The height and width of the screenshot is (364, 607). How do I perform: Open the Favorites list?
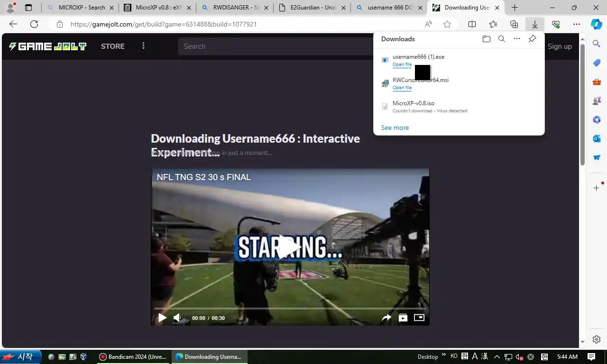click(x=493, y=24)
